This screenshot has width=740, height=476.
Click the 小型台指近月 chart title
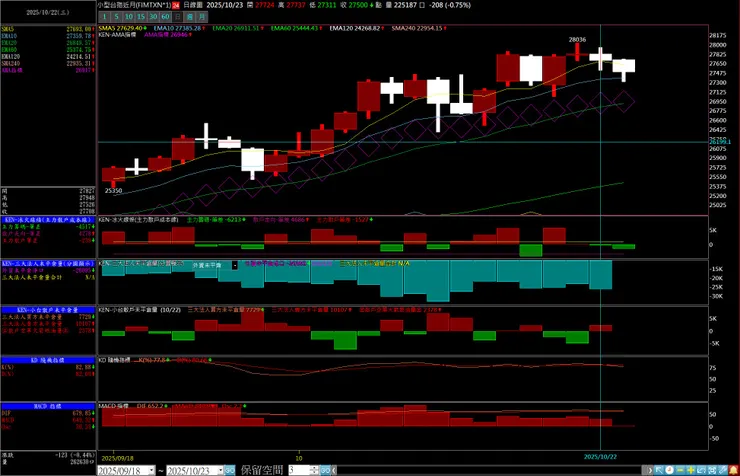pos(134,5)
